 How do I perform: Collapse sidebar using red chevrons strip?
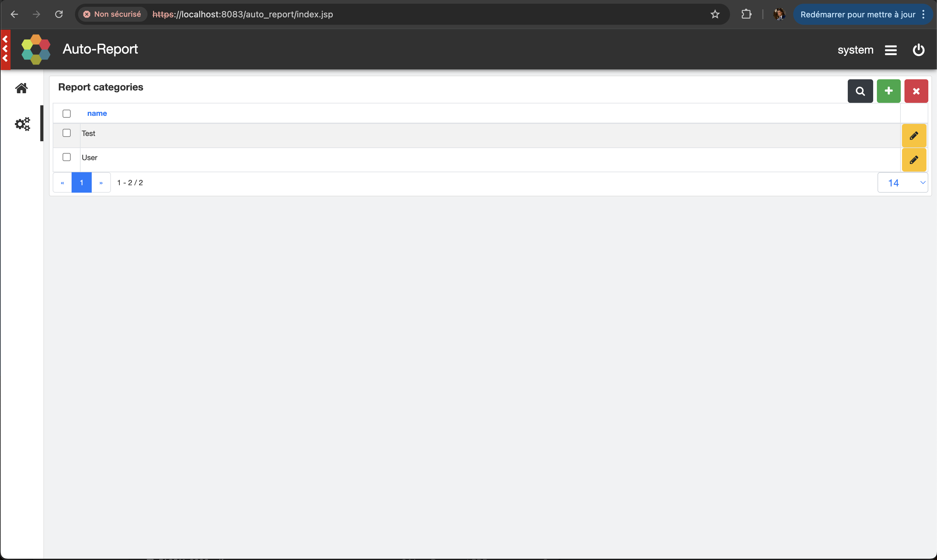tap(5, 49)
